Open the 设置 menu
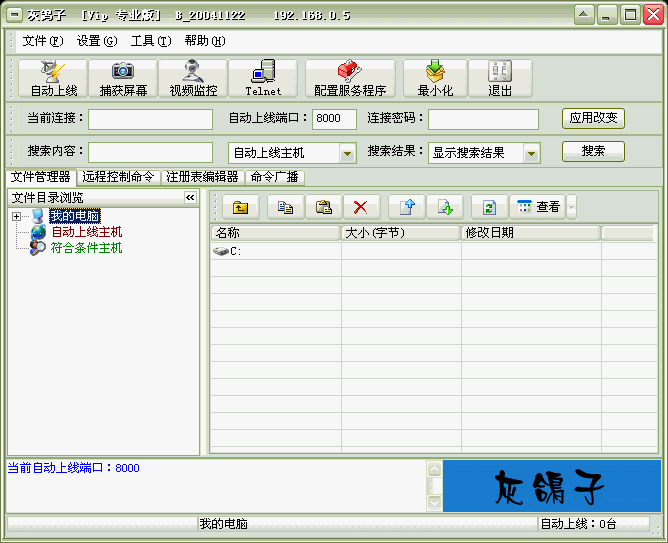This screenshot has height=543, width=668. pos(96,41)
